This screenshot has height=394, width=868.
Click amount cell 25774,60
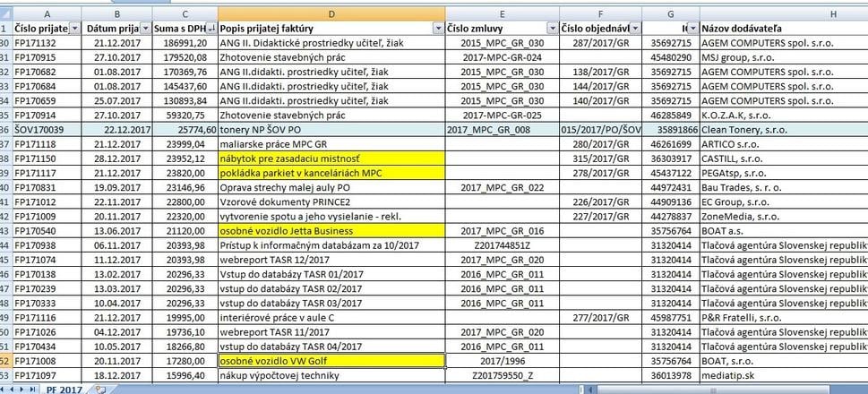tap(185, 130)
